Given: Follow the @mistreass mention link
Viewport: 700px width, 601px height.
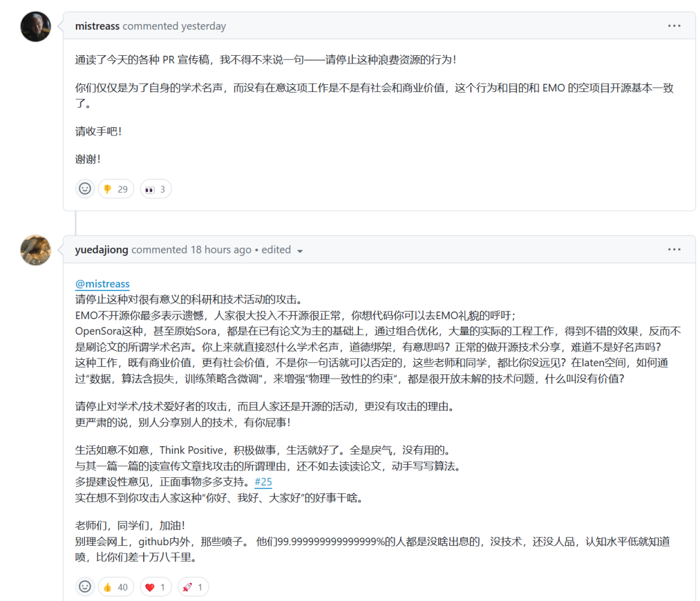Looking at the screenshot, I should 102,283.
